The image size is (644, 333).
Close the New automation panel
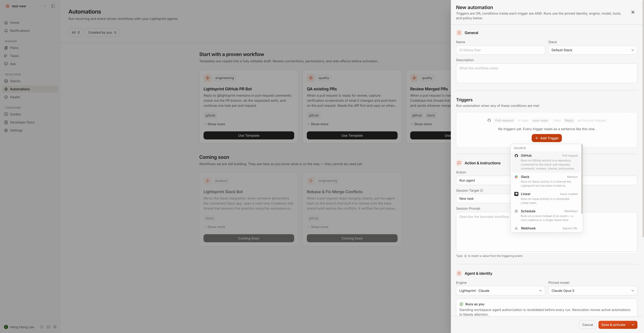633,12
